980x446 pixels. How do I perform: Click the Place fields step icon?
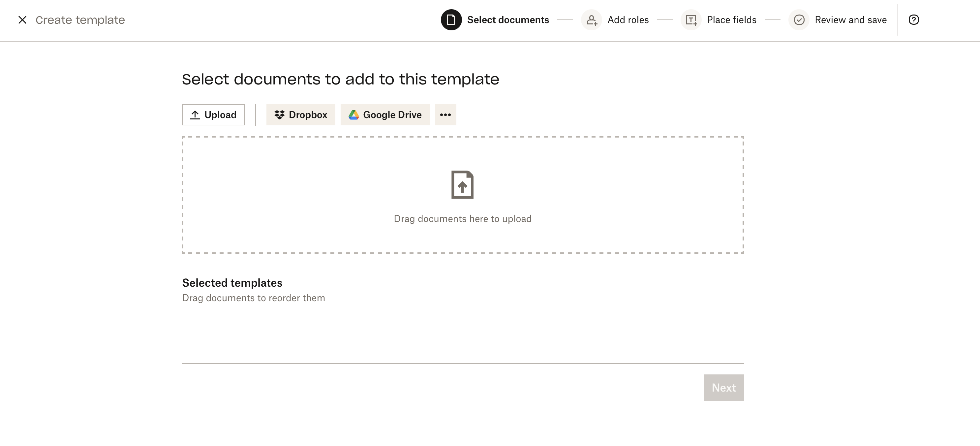pos(690,19)
